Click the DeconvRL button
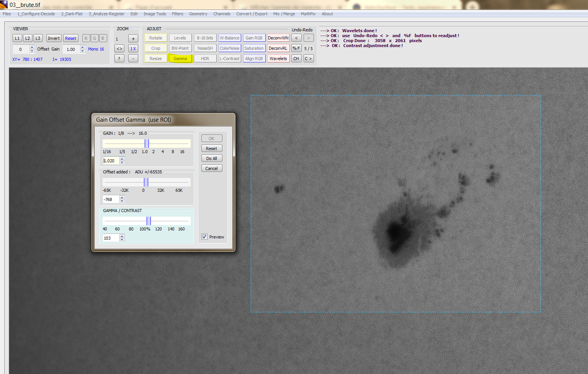This screenshot has width=588, height=374. pyautogui.click(x=278, y=48)
